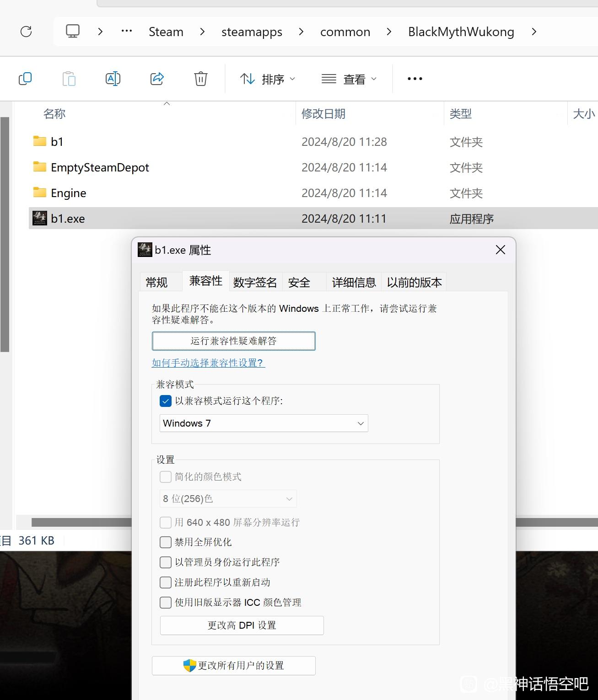Image resolution: width=598 pixels, height=700 pixels.
Task: Click the Explorer left vertical scrollbar
Action: (5, 235)
